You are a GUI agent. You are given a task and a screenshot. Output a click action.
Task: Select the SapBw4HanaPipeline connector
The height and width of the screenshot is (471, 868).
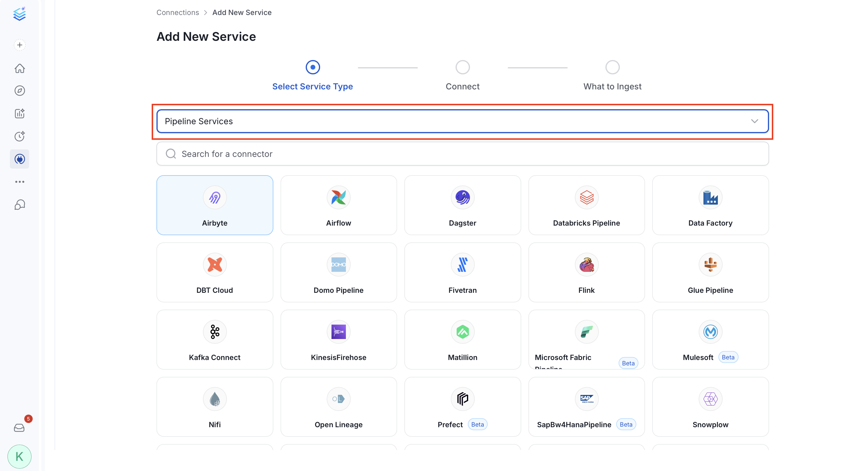tap(587, 406)
